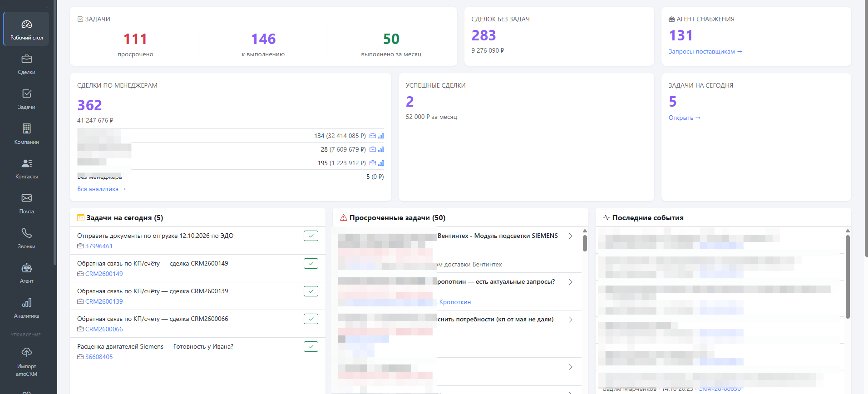Click deals briefcase icon in 195 manager row

(373, 163)
